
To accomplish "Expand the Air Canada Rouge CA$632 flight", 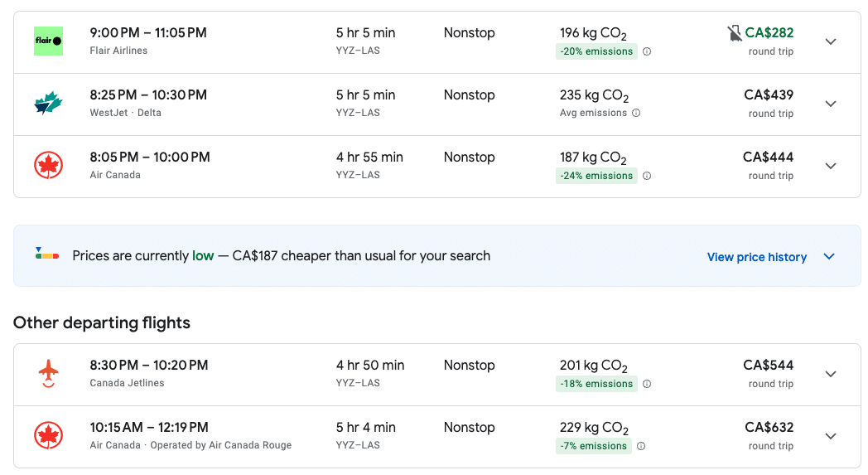I will pyautogui.click(x=831, y=437).
